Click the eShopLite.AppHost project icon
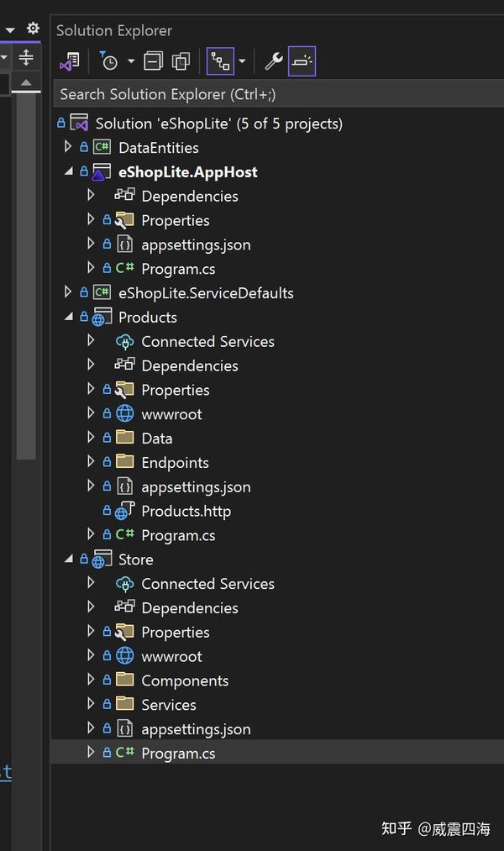The width and height of the screenshot is (504, 851). point(102,171)
